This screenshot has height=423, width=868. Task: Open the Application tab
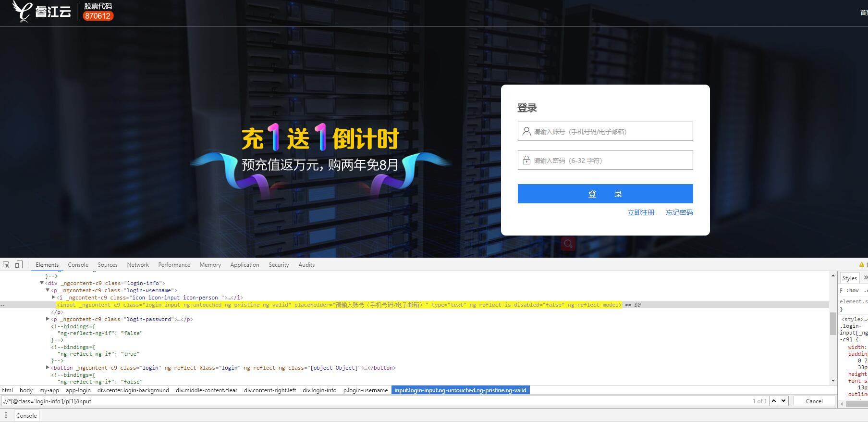[x=245, y=265]
